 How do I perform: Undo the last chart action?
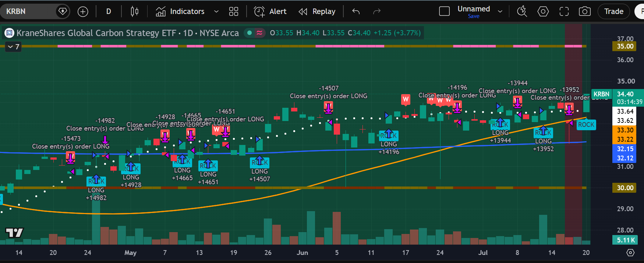356,11
